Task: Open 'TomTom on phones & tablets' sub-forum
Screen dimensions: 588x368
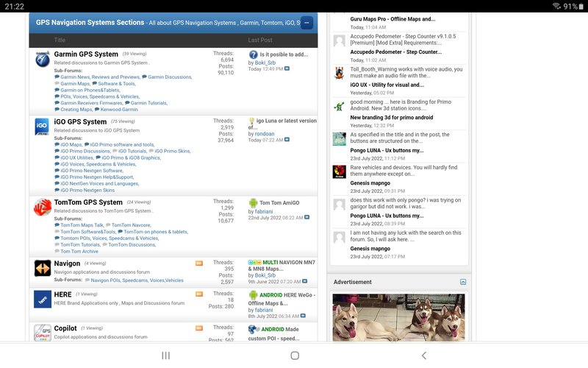Action: click(x=156, y=232)
